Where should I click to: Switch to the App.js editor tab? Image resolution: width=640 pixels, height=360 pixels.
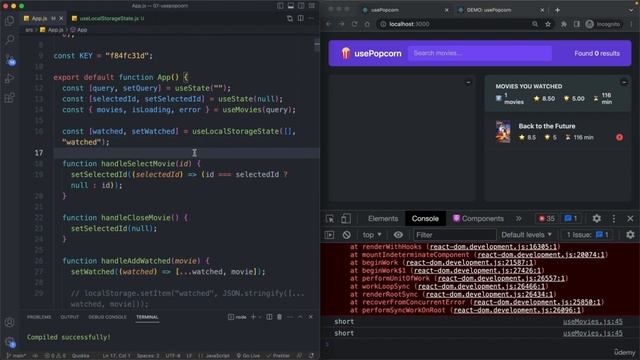click(40, 18)
